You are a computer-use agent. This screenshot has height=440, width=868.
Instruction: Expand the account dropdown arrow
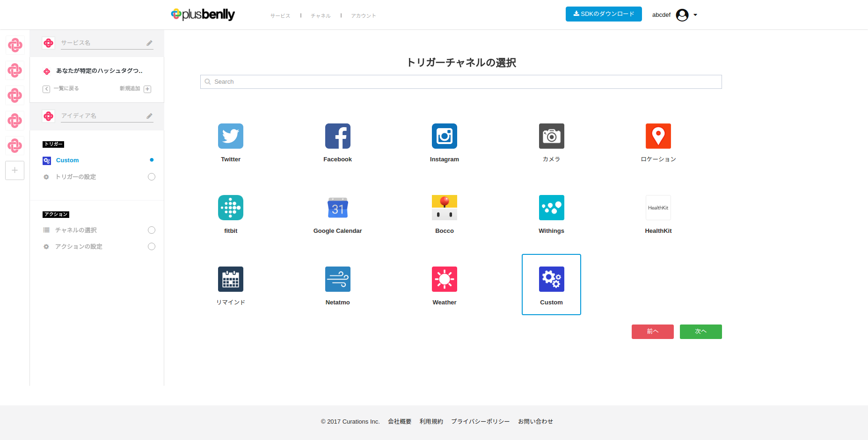[x=695, y=15]
